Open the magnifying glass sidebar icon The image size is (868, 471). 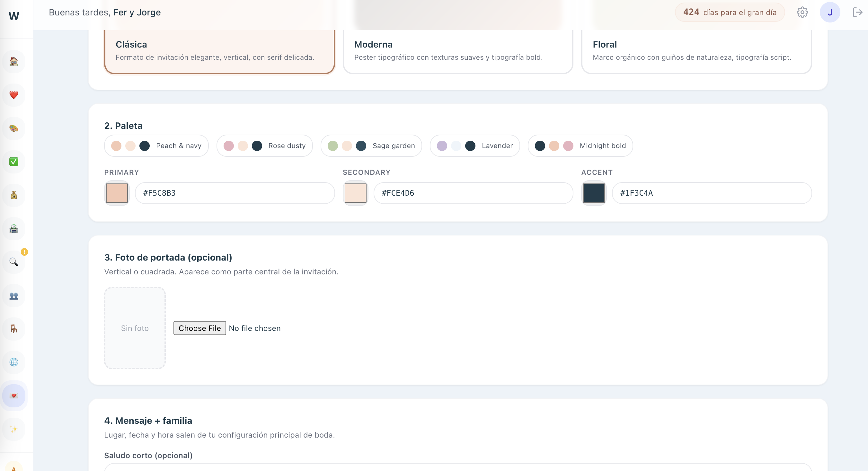(x=14, y=262)
